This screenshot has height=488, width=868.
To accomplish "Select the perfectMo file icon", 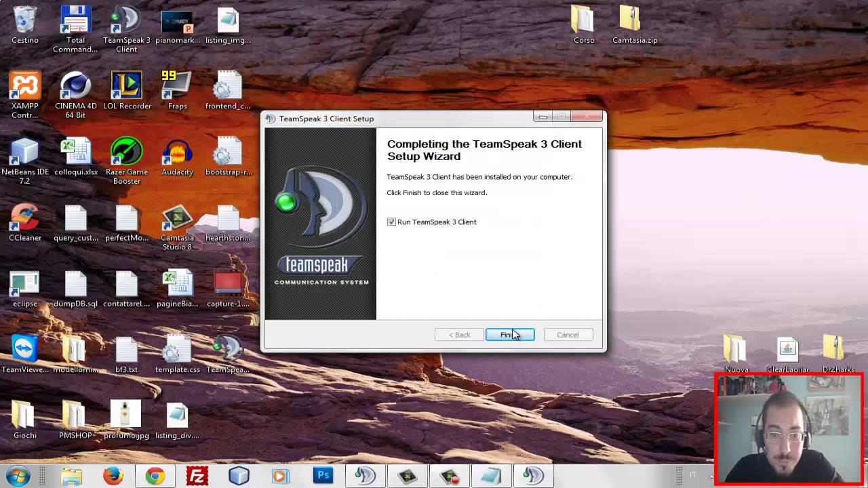I will point(126,222).
